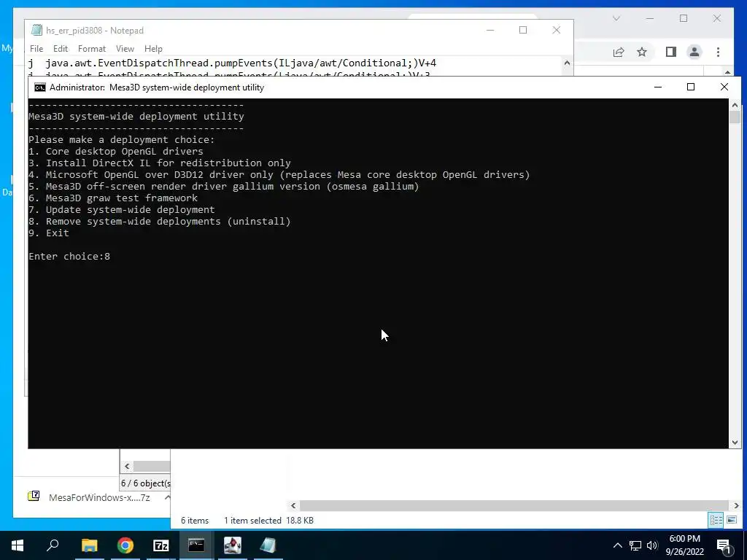Click '6 items' Explorer status text

pos(195,521)
